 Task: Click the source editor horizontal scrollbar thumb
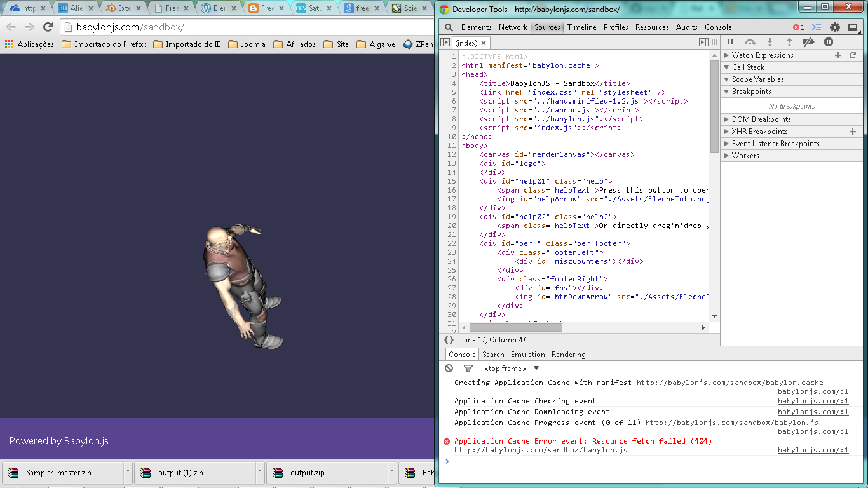(x=516, y=327)
